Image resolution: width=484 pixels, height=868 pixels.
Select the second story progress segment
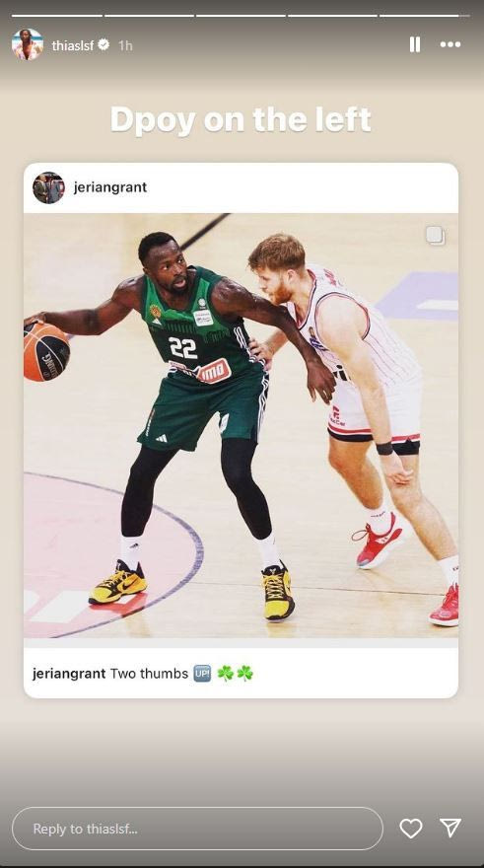coord(150,16)
